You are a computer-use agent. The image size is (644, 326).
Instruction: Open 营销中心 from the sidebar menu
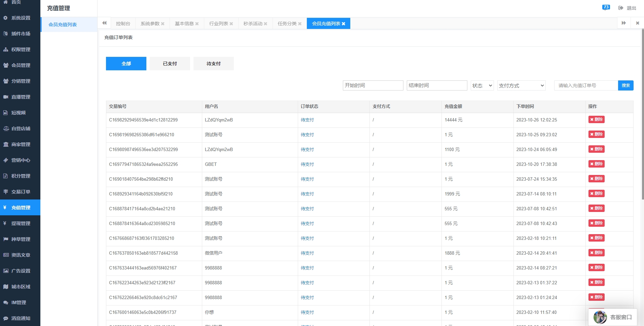pyautogui.click(x=21, y=160)
